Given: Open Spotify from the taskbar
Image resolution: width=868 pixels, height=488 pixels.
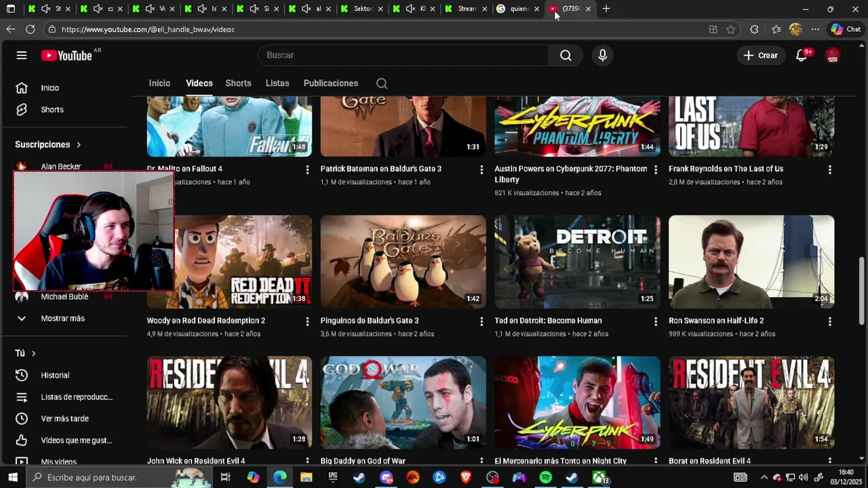Looking at the screenshot, I should pyautogui.click(x=546, y=477).
